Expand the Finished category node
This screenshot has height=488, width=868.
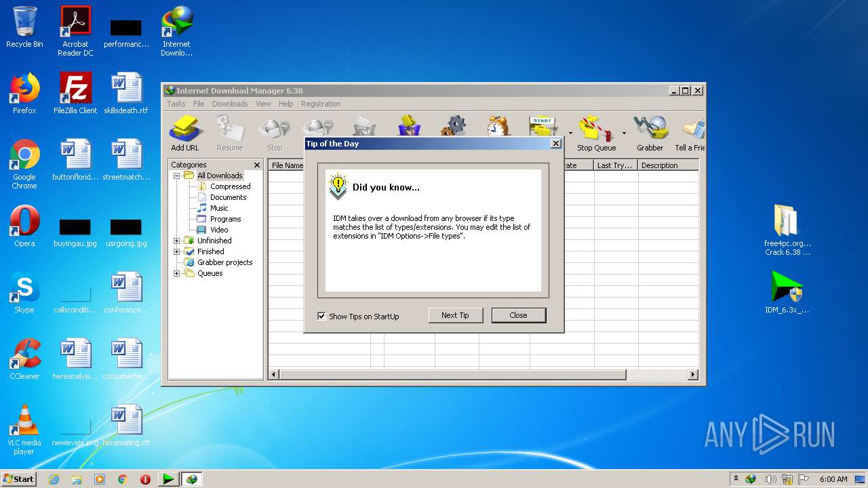(177, 251)
